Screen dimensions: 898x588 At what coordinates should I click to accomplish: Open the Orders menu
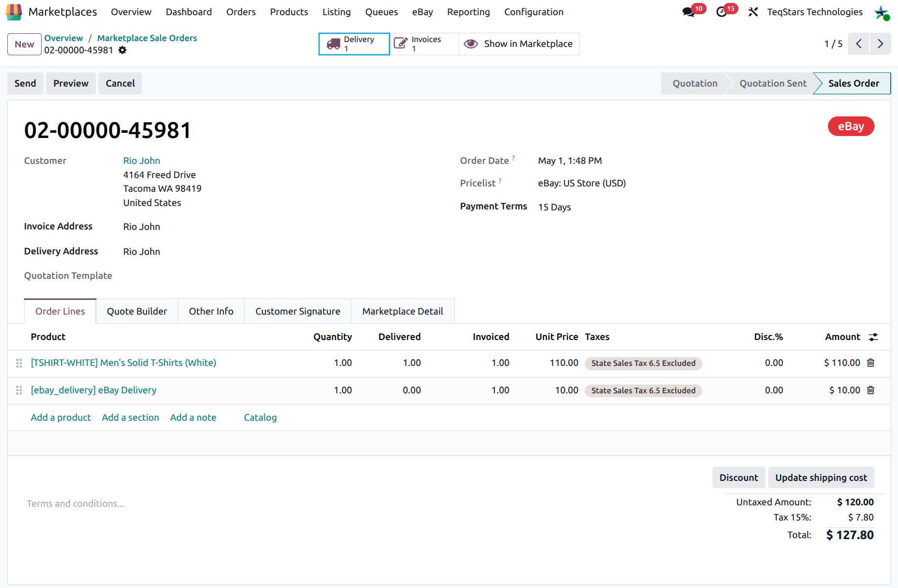point(241,12)
